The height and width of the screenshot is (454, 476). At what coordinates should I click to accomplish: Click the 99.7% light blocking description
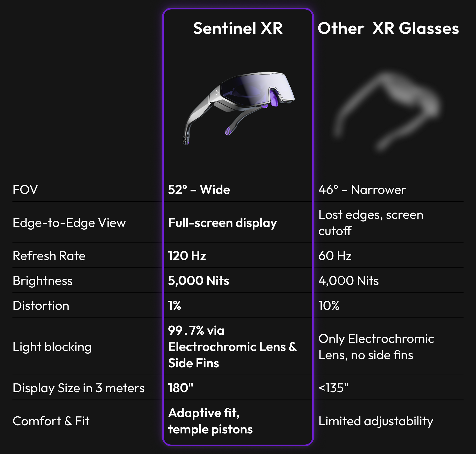pyautogui.click(x=232, y=347)
